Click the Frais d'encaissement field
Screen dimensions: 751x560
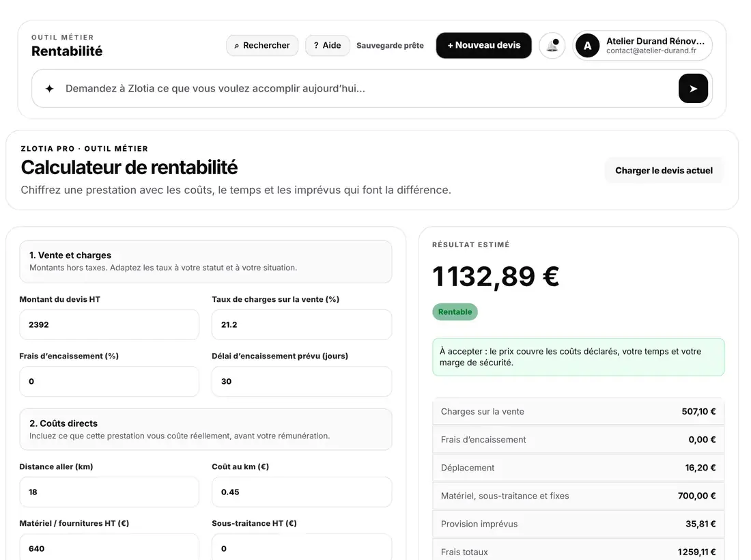(109, 381)
